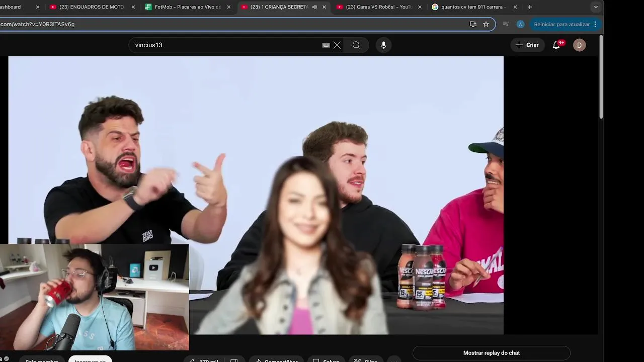Click the Salvar button below video

pos(326,360)
